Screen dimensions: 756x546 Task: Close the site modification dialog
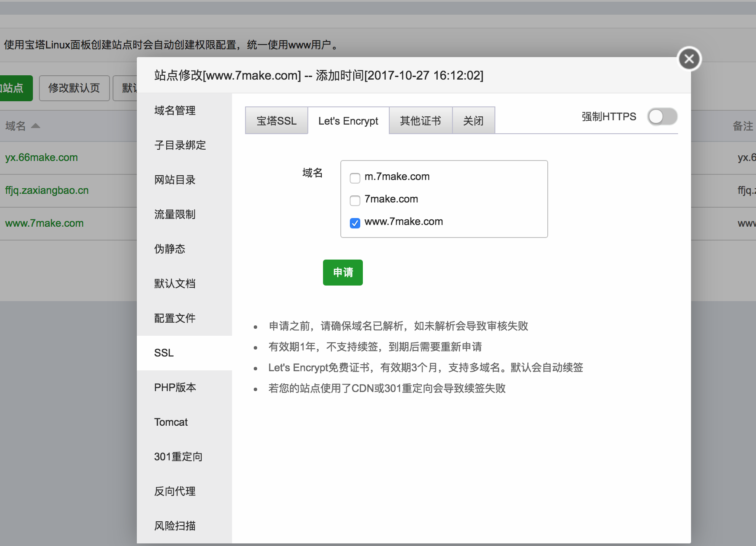(689, 59)
